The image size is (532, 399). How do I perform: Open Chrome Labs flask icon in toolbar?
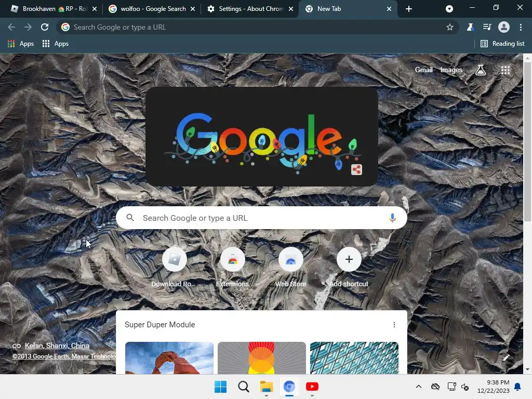[x=470, y=27]
